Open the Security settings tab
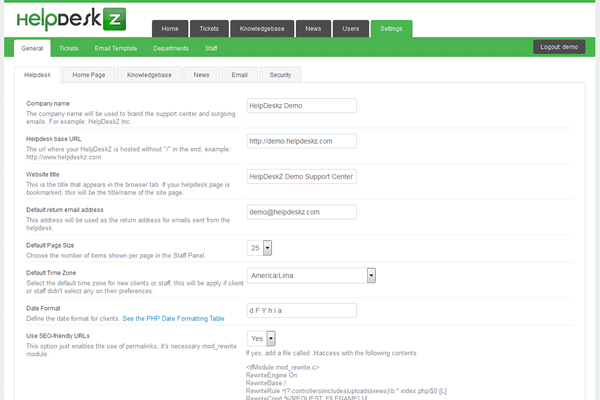 tap(280, 74)
